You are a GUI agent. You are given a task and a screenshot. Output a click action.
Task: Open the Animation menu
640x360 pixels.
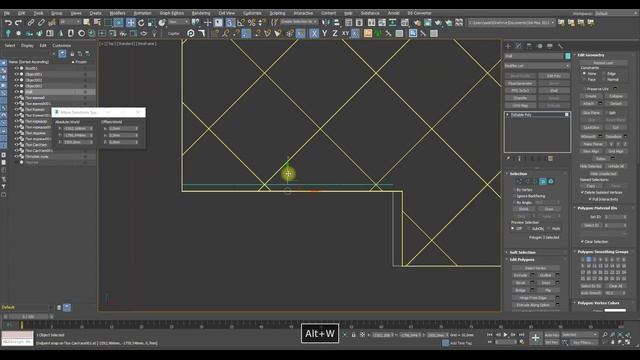coord(142,13)
